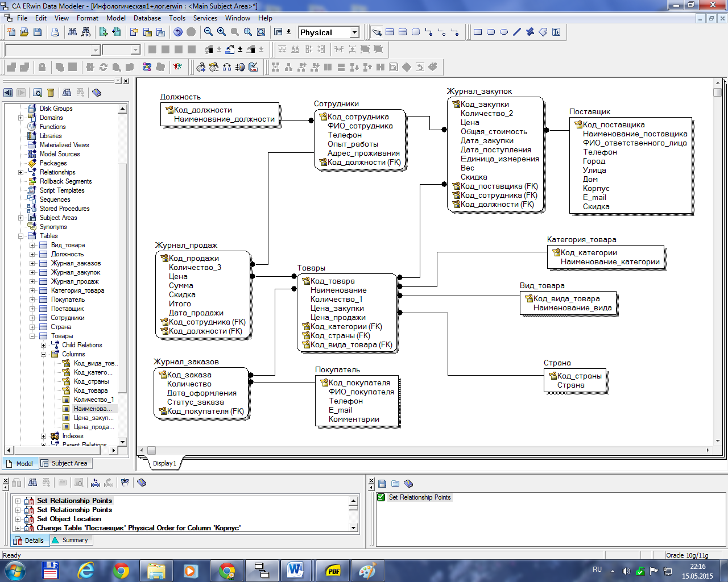728x582 pixels.
Task: Open the Model menu
Action: (116, 18)
